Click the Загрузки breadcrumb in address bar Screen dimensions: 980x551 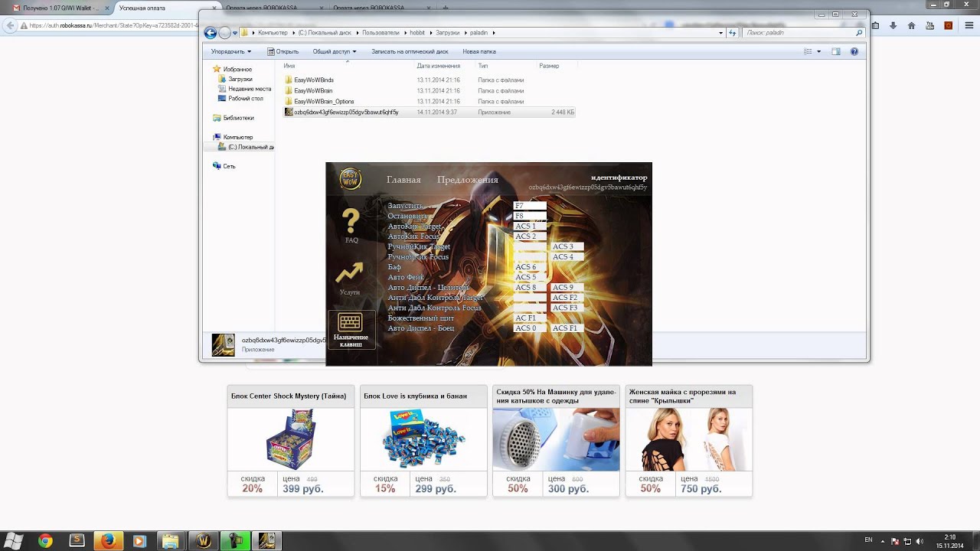(449, 33)
